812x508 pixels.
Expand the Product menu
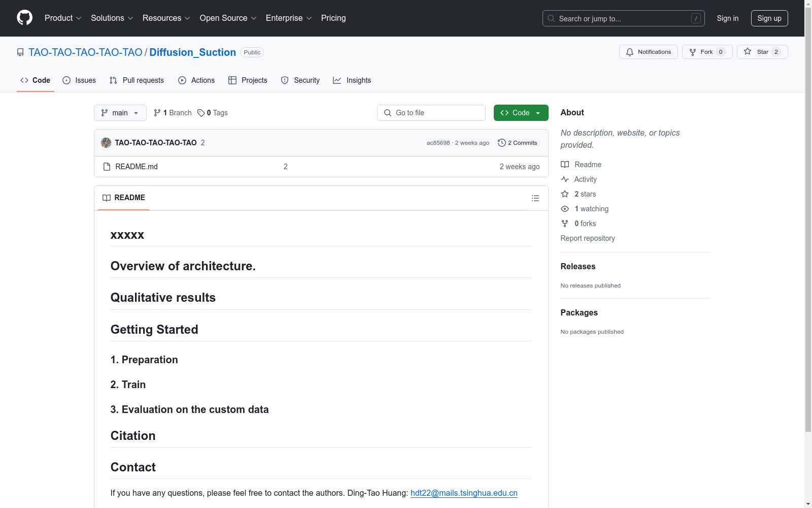tap(63, 18)
